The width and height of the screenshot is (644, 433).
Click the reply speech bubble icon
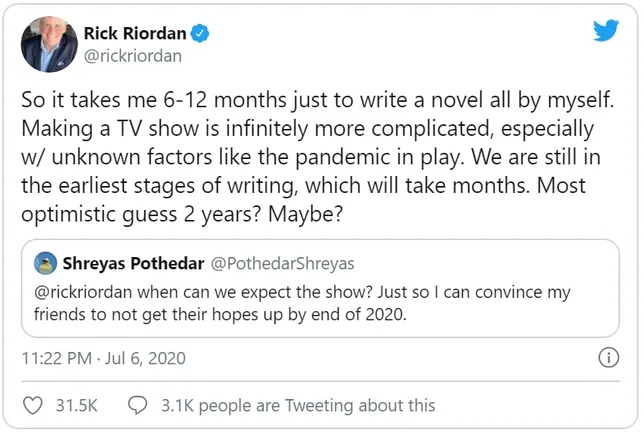pyautogui.click(x=138, y=405)
